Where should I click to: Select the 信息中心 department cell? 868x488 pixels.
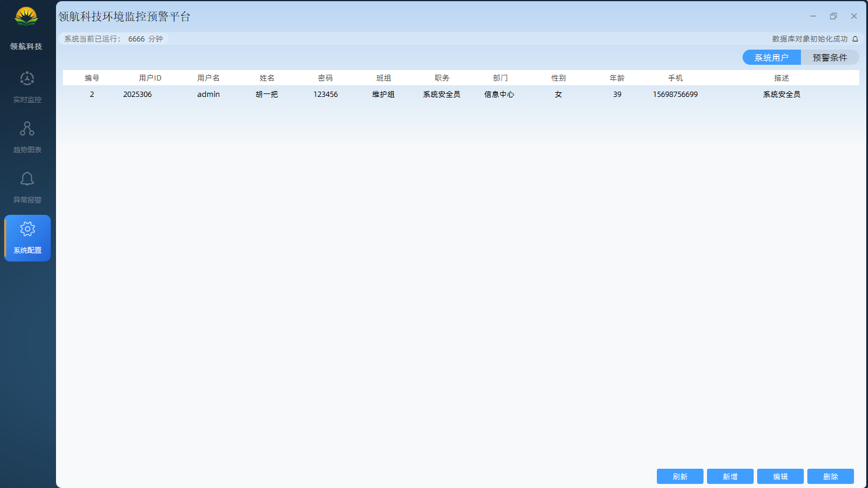coord(500,94)
